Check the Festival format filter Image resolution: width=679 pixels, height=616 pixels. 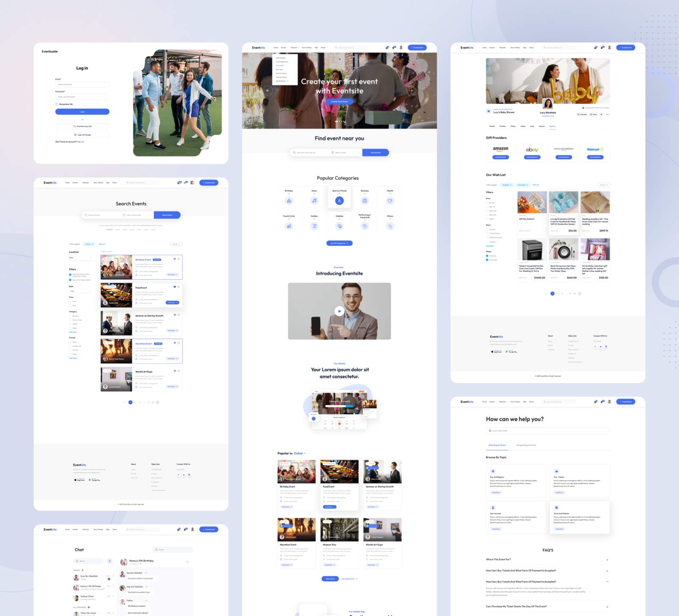(70, 350)
